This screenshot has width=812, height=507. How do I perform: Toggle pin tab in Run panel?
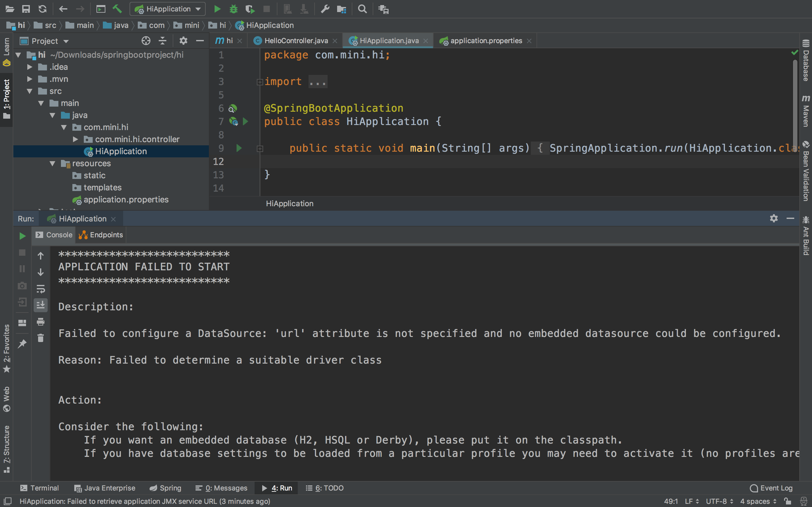click(22, 343)
